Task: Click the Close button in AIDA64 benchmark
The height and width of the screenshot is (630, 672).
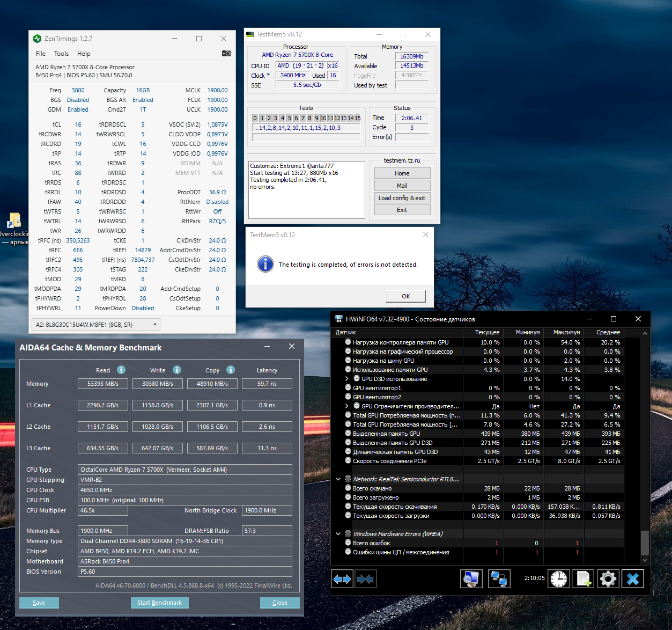Action: (x=280, y=603)
